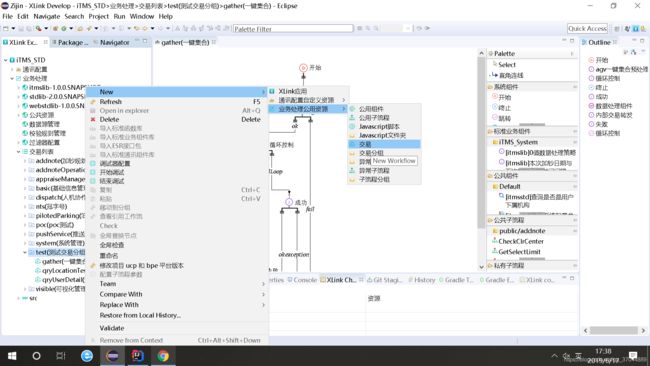Screen dimensions: 650x366
Task: Collapse the iTMS_STD project node
Action: [5, 60]
